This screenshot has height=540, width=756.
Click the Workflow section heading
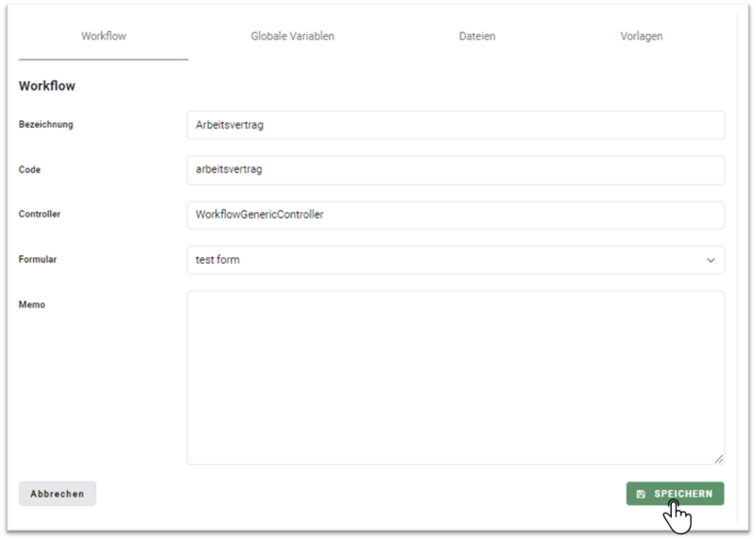(x=46, y=86)
